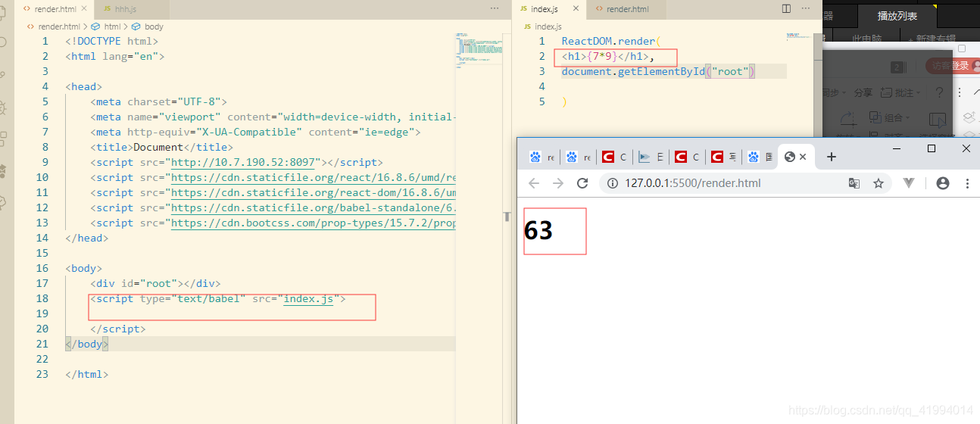980x424 pixels.
Task: Click the Vue devtools extension icon
Action: [x=910, y=183]
